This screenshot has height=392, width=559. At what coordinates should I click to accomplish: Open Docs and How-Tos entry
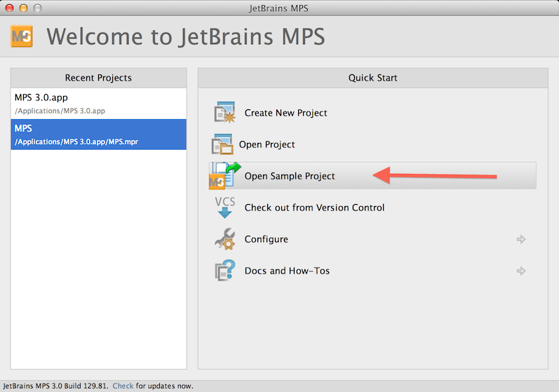click(x=287, y=271)
